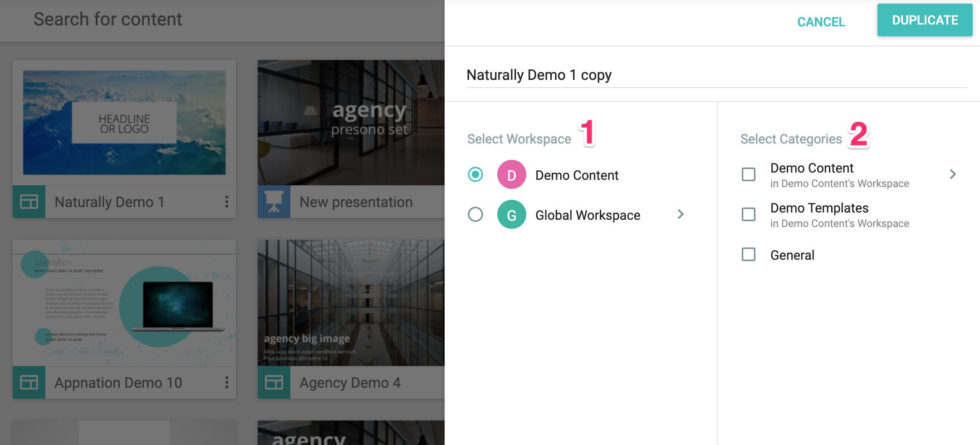The image size is (980, 445).
Task: Open the New presentation agency thumbnail
Action: click(x=351, y=123)
